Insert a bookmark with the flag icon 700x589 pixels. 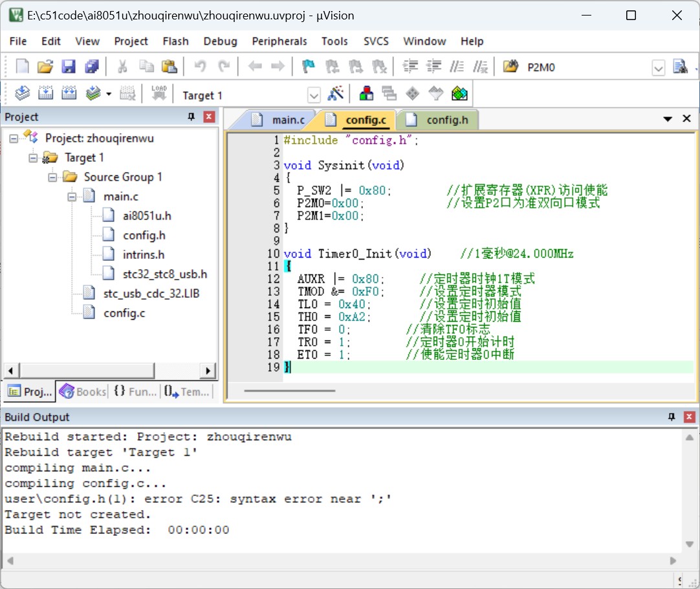click(309, 67)
